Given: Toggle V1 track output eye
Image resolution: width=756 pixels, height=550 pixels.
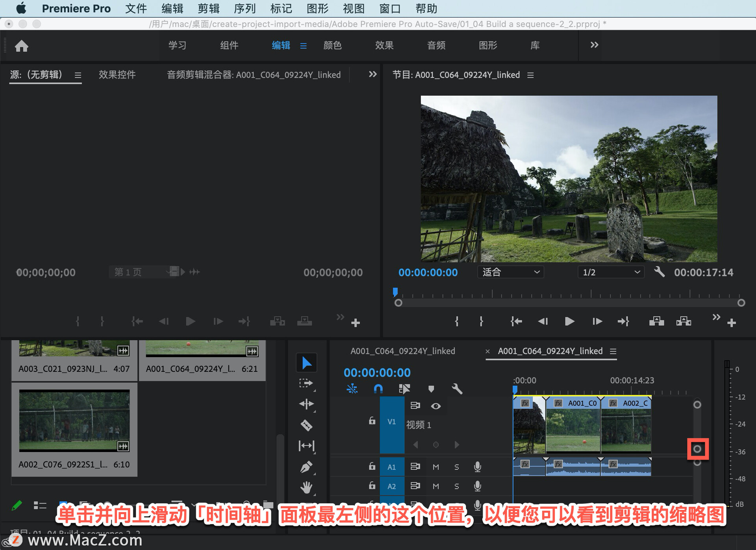Looking at the screenshot, I should (x=435, y=406).
